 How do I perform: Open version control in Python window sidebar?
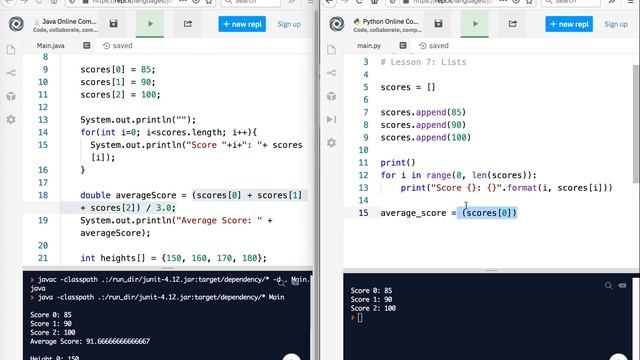[x=331, y=73]
